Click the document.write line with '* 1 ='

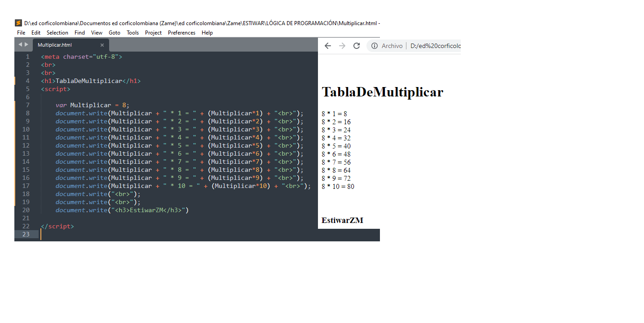[180, 113]
